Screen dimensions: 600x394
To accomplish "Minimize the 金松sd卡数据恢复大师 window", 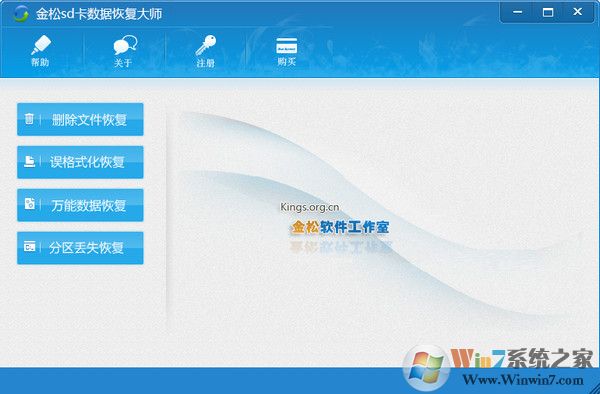I will (517, 12).
